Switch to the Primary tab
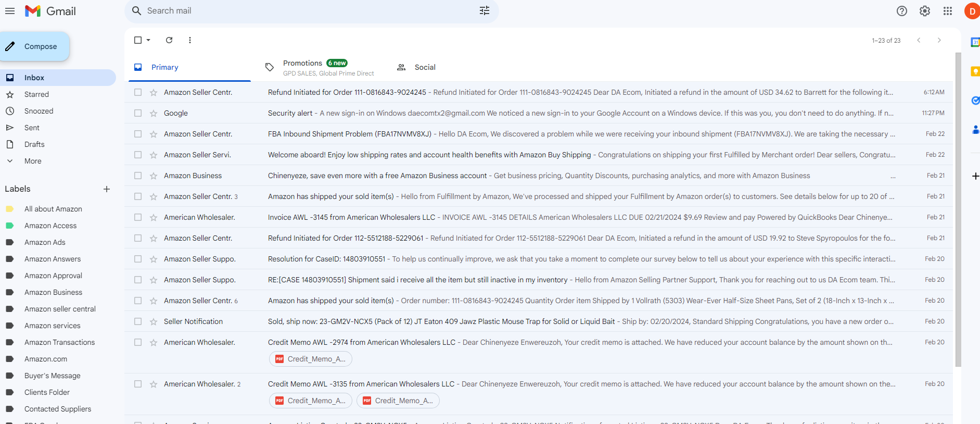 click(x=189, y=67)
